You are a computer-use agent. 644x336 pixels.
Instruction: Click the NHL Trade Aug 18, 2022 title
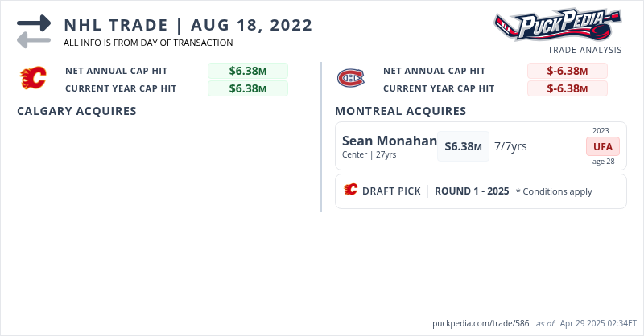[x=188, y=25]
